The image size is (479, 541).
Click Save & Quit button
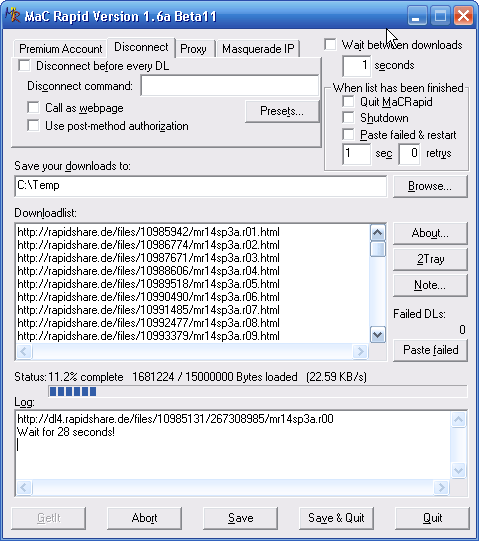click(x=336, y=518)
